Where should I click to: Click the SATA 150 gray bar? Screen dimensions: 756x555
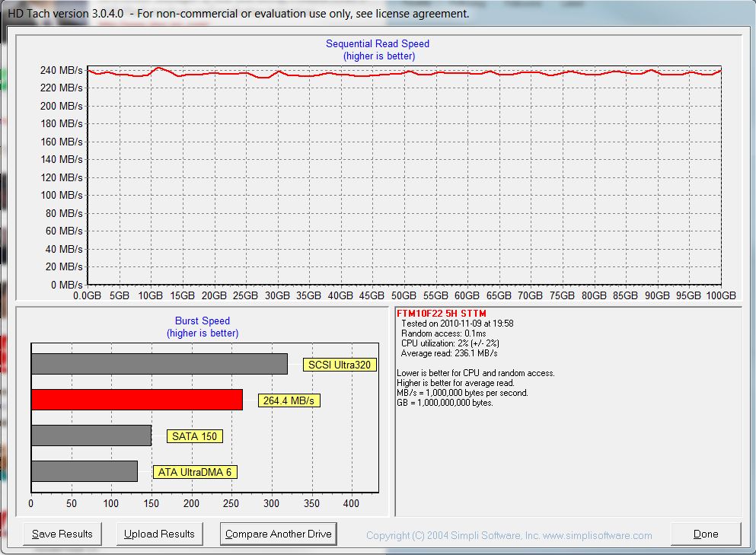click(x=91, y=435)
